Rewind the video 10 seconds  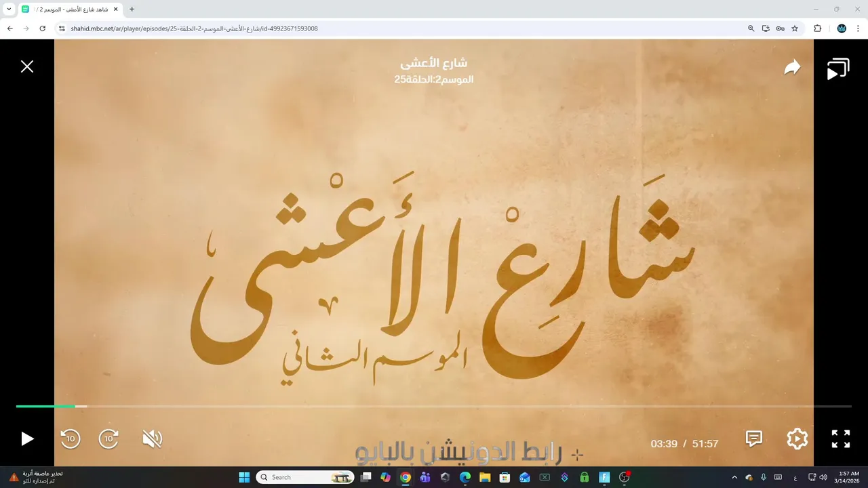point(71,439)
